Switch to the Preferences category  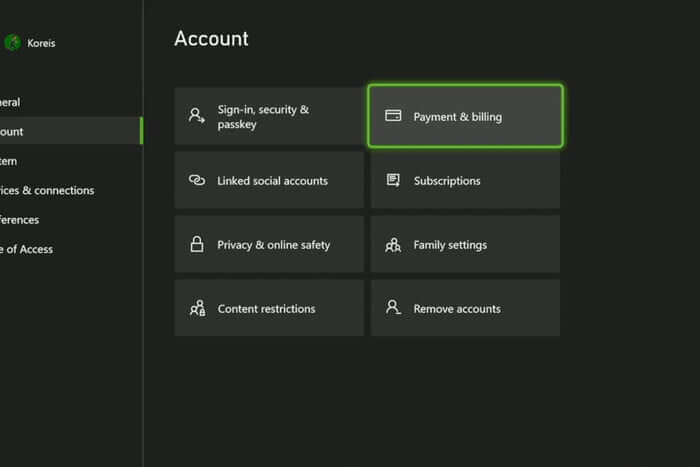tap(20, 220)
